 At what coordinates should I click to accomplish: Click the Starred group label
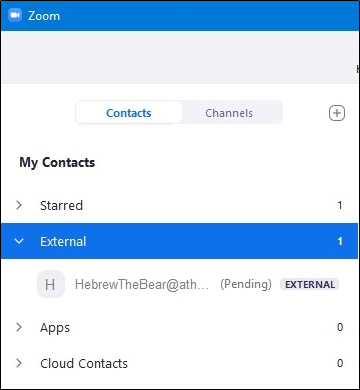(x=61, y=205)
